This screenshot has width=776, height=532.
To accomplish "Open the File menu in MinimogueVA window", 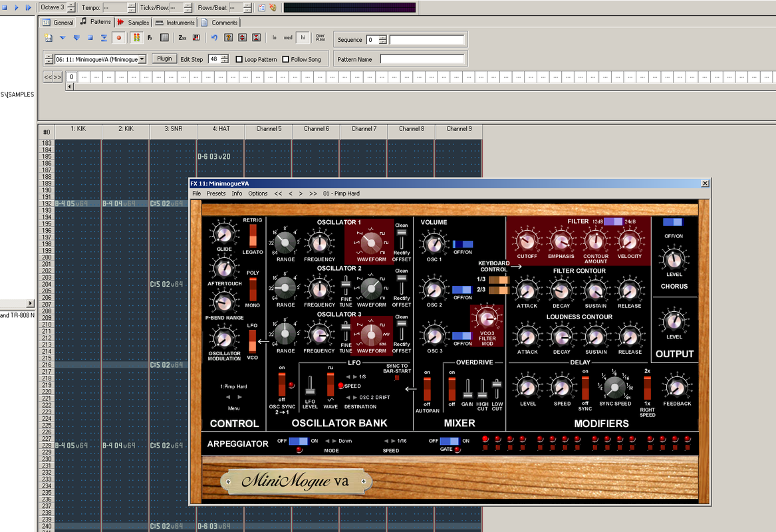I will point(196,194).
